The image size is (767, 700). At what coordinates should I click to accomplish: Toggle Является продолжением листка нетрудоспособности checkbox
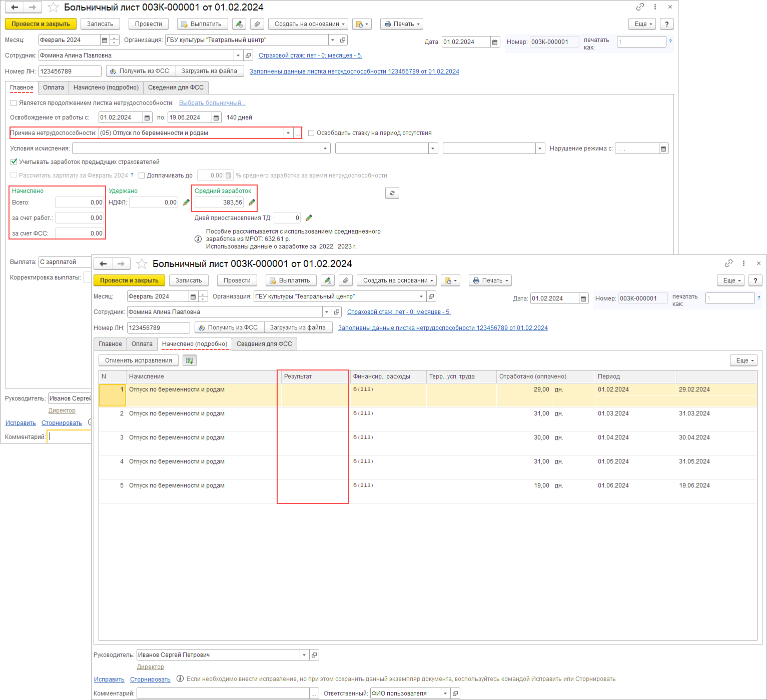tap(14, 103)
